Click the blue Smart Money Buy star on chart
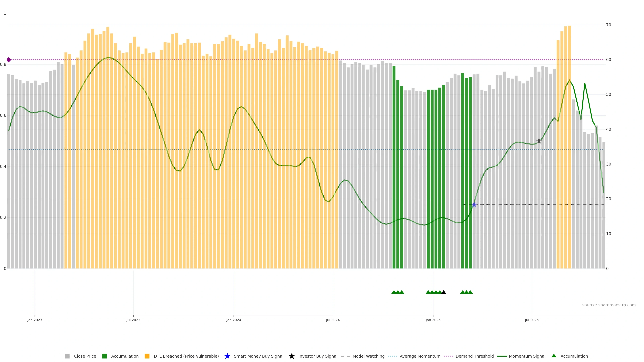This screenshot has height=362, width=644. [x=474, y=205]
